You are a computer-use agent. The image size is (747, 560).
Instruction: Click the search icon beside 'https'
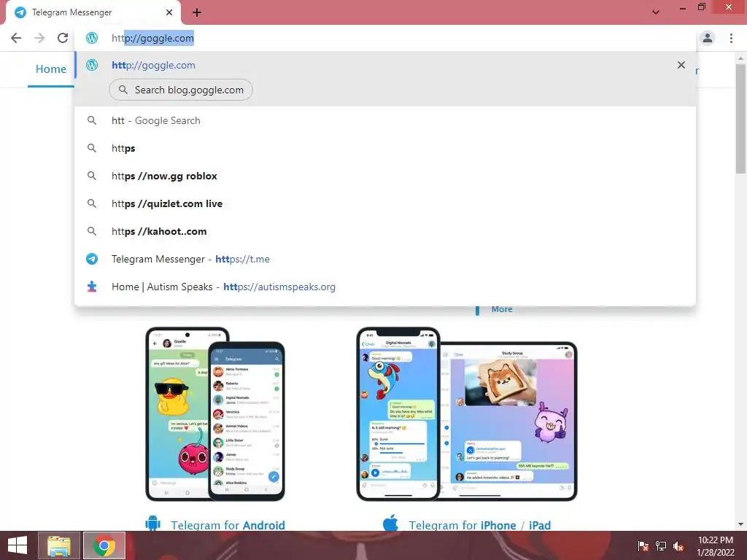(92, 148)
